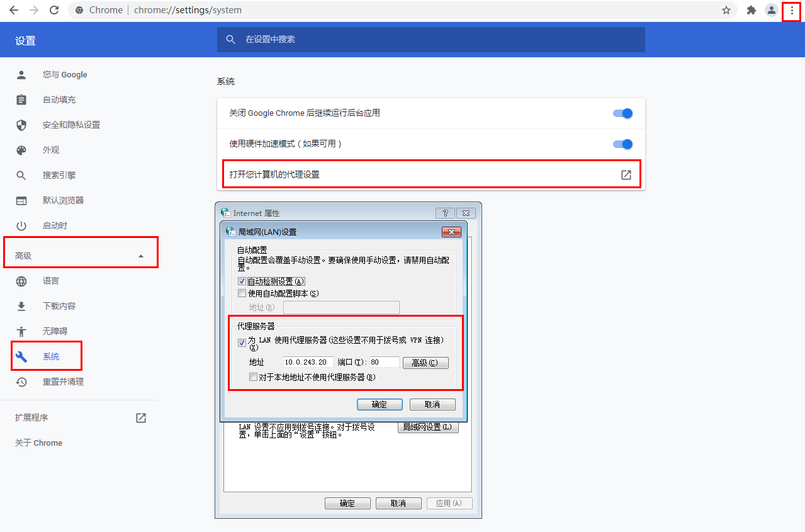Screen dimensions: 805x532
Task: Click external link icon for proxy settings
Action: pyautogui.click(x=626, y=174)
